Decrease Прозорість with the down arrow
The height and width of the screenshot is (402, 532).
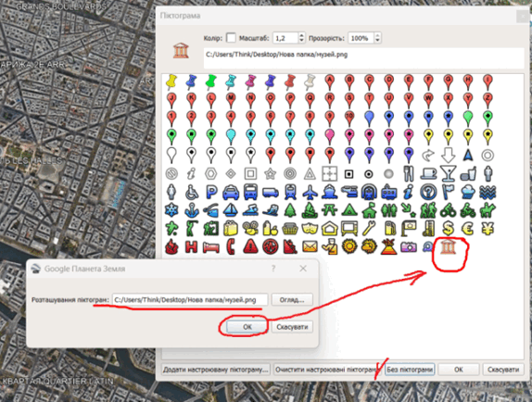pyautogui.click(x=377, y=41)
